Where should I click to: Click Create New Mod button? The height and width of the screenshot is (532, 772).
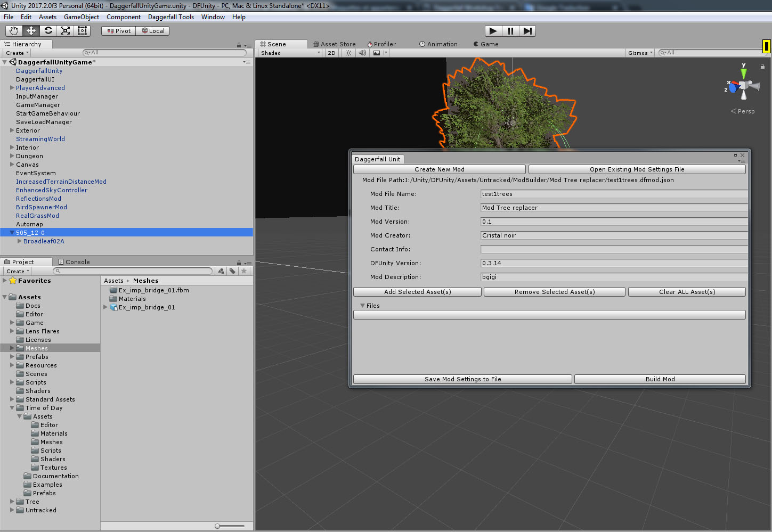[440, 169]
